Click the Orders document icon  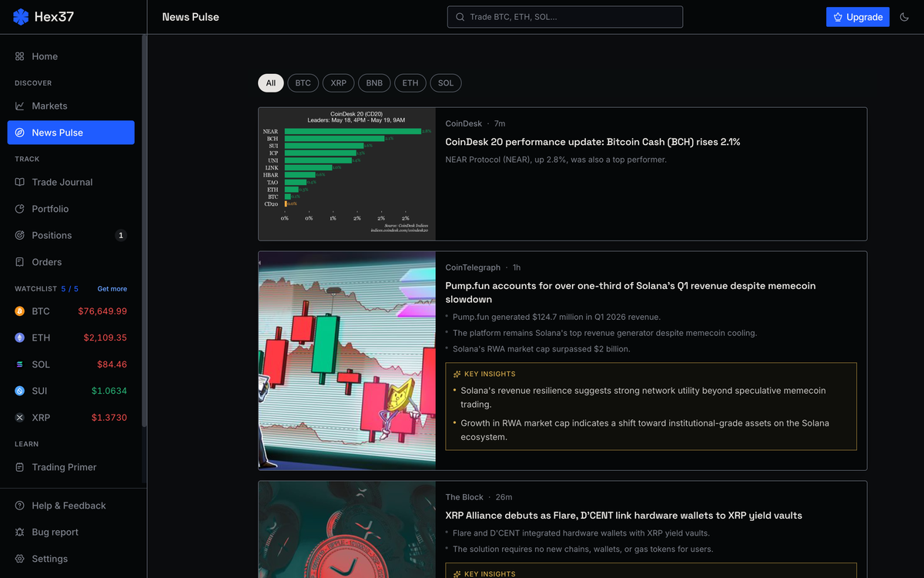[x=20, y=262]
